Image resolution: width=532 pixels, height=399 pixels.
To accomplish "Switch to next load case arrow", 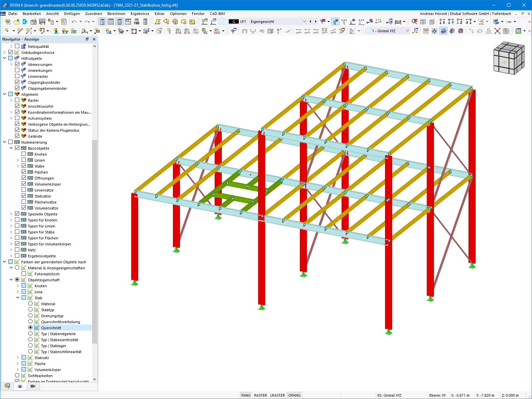I will pyautogui.click(x=316, y=22).
